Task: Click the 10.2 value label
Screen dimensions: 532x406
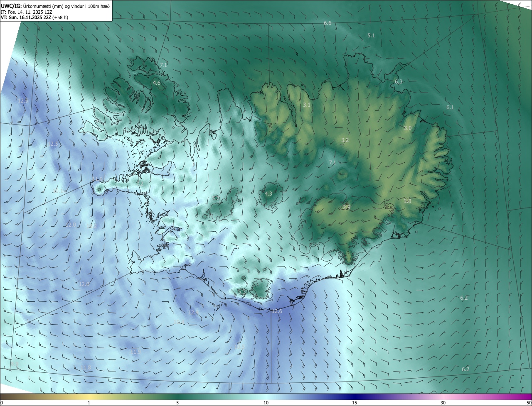Action: (x=92, y=226)
